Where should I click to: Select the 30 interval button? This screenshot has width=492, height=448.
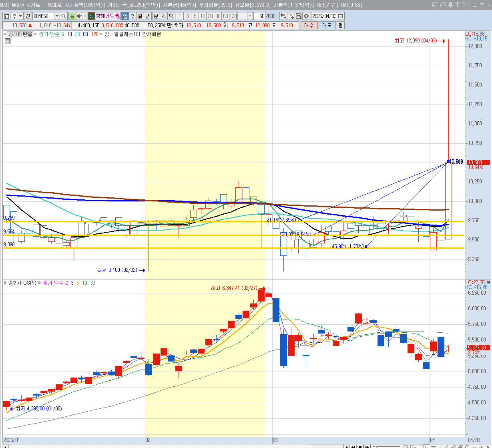pyautogui.click(x=218, y=16)
